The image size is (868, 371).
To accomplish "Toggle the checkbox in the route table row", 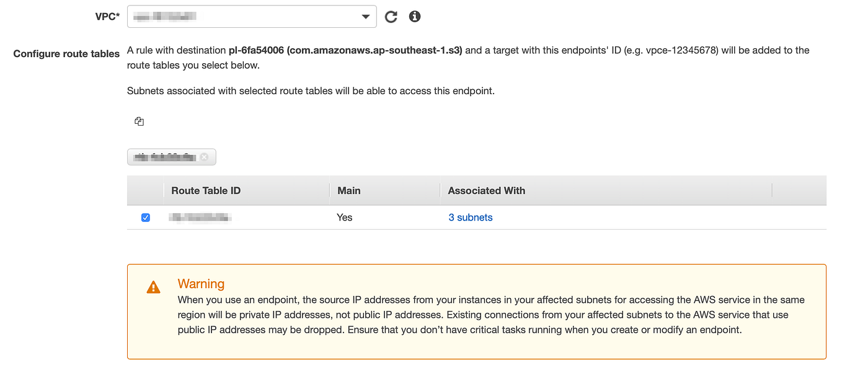I will 145,217.
